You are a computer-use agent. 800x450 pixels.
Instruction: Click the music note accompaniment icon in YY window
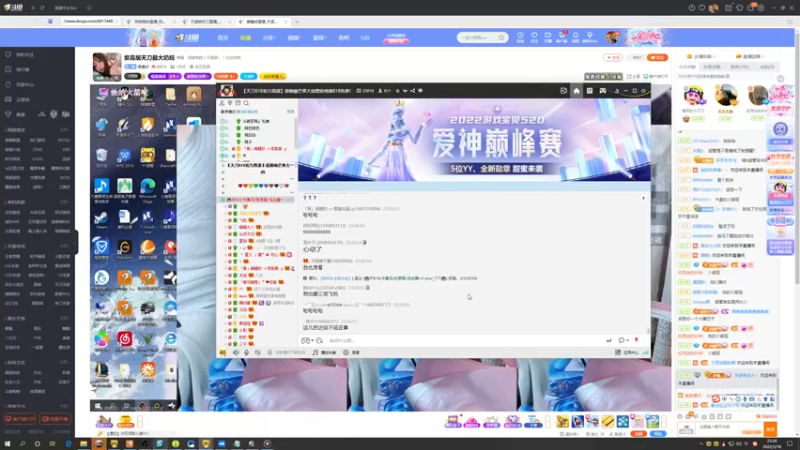point(315,352)
